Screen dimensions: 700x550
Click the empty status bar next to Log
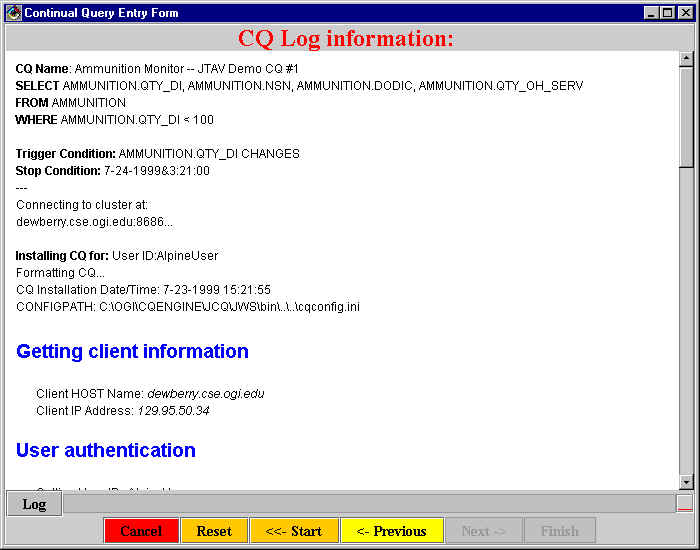368,503
